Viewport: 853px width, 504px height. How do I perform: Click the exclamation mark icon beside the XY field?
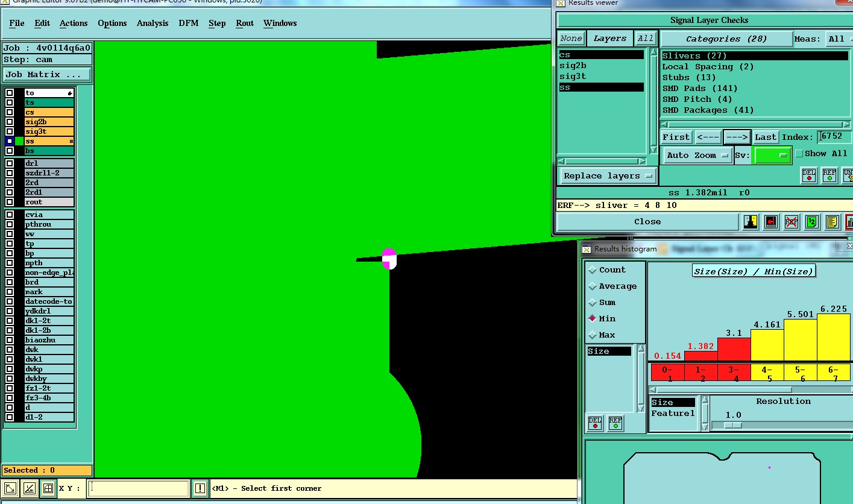(200, 488)
